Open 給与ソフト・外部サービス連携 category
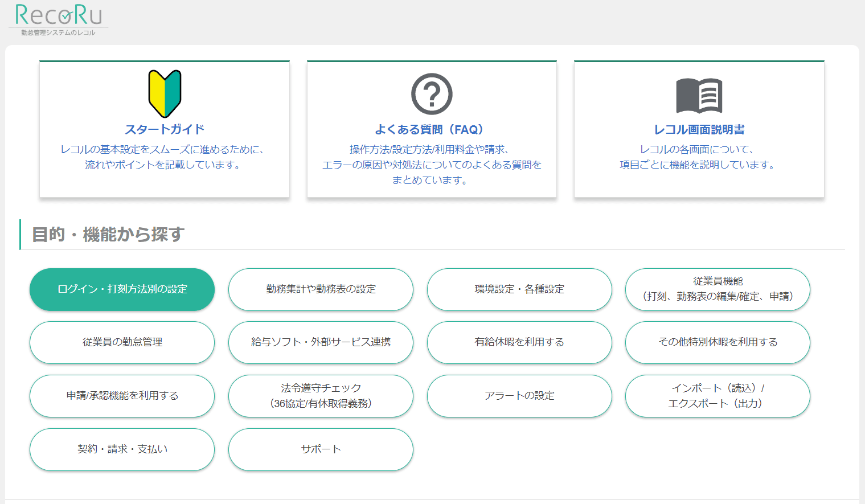The image size is (865, 504). [321, 342]
